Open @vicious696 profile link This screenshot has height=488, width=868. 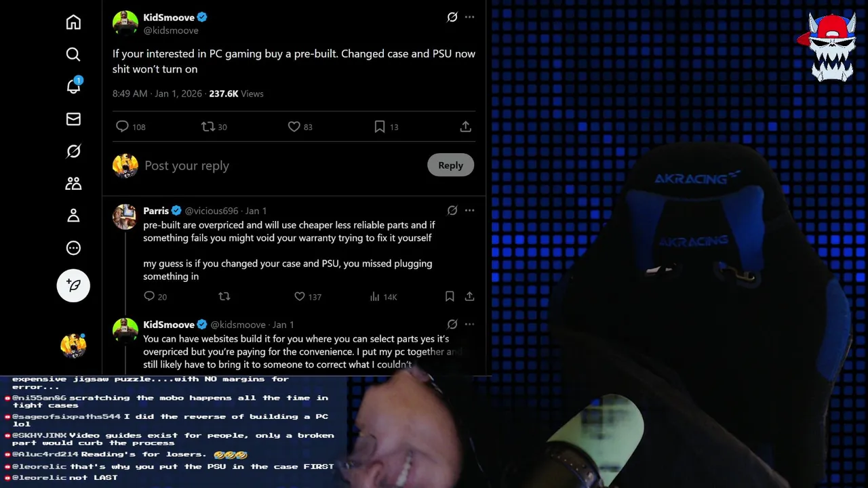(212, 211)
